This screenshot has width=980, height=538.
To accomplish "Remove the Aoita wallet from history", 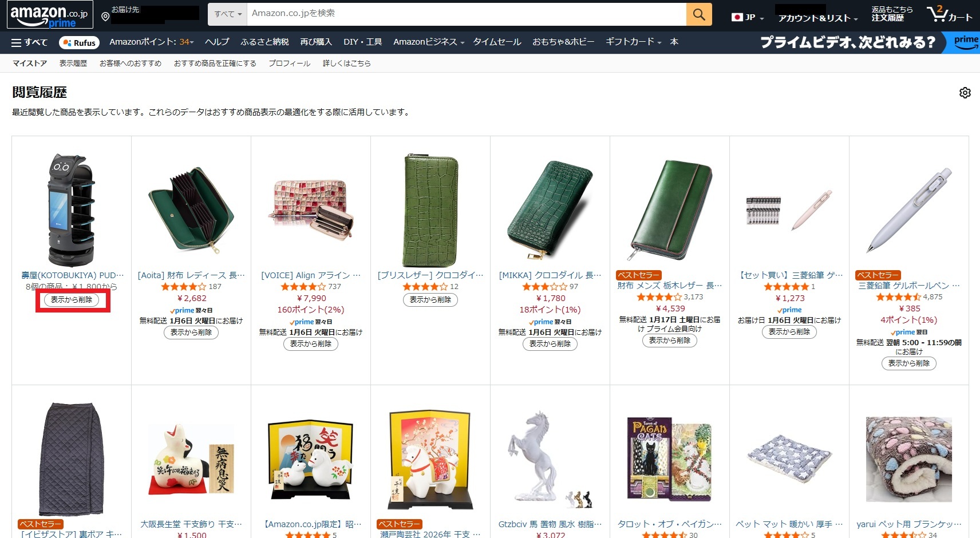I will coord(191,333).
